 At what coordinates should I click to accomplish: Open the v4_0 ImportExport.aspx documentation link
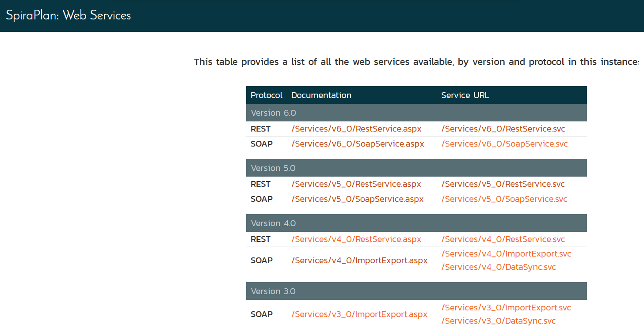(359, 260)
